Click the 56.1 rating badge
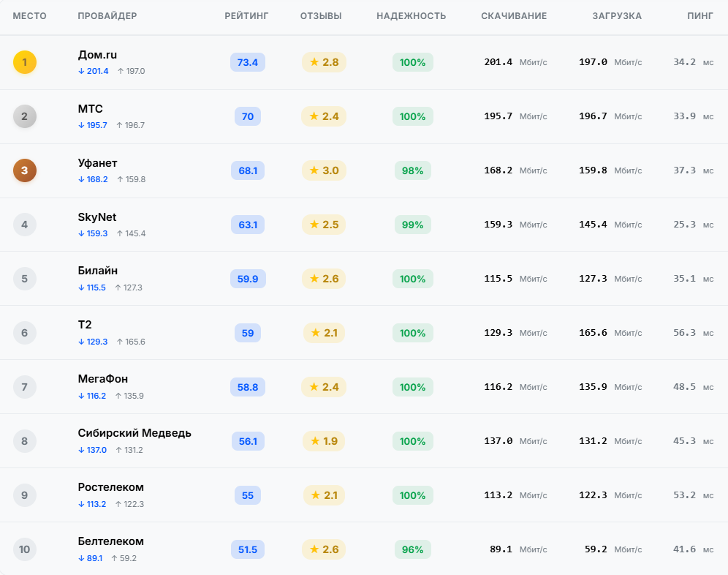 [x=248, y=441]
